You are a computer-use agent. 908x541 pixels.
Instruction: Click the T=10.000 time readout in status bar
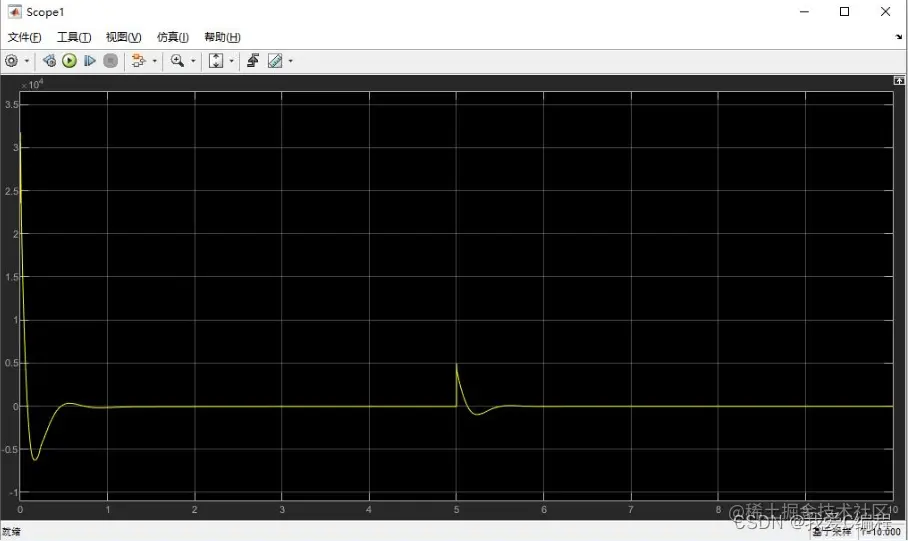(881, 531)
